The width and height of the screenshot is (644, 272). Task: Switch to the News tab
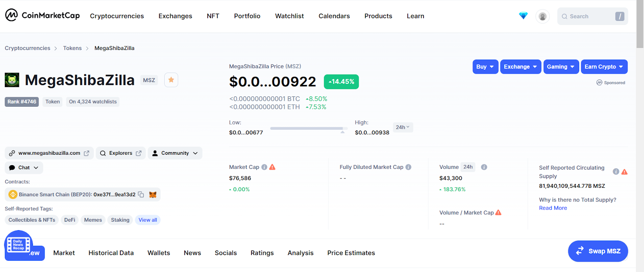[192, 253]
